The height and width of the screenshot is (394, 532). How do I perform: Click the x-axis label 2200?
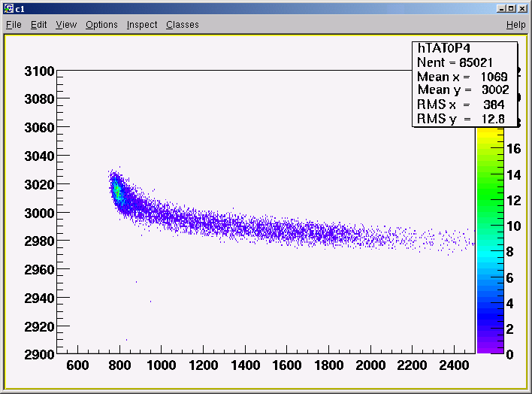pyautogui.click(x=412, y=365)
